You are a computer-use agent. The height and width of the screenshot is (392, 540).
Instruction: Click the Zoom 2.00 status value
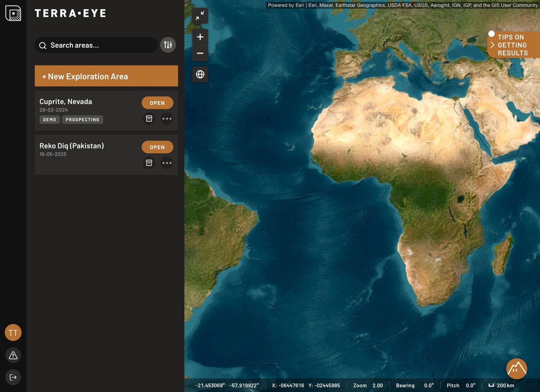point(368,385)
